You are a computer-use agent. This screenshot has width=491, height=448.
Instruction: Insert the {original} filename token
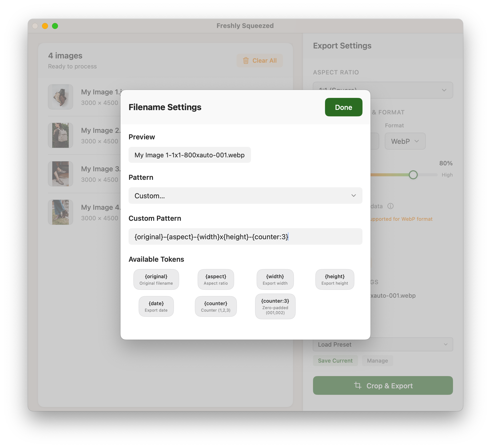pyautogui.click(x=156, y=279)
